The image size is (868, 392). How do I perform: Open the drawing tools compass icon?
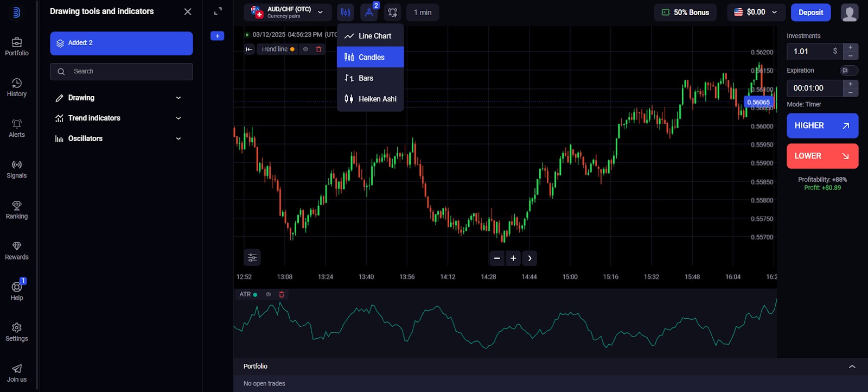coord(369,12)
